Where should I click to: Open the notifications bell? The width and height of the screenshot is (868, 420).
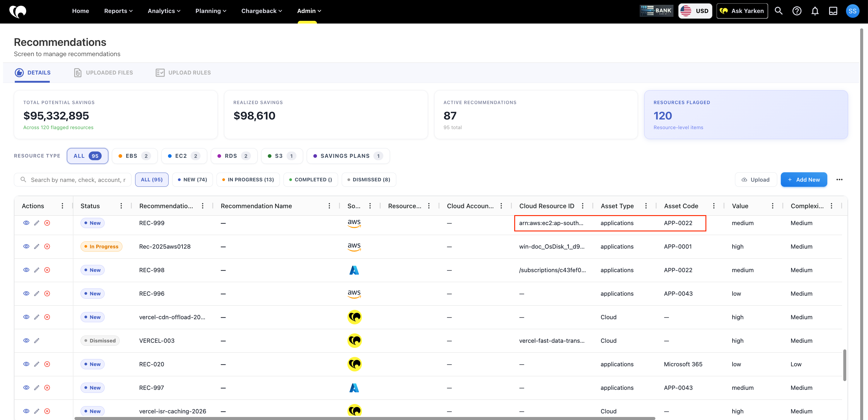point(815,11)
